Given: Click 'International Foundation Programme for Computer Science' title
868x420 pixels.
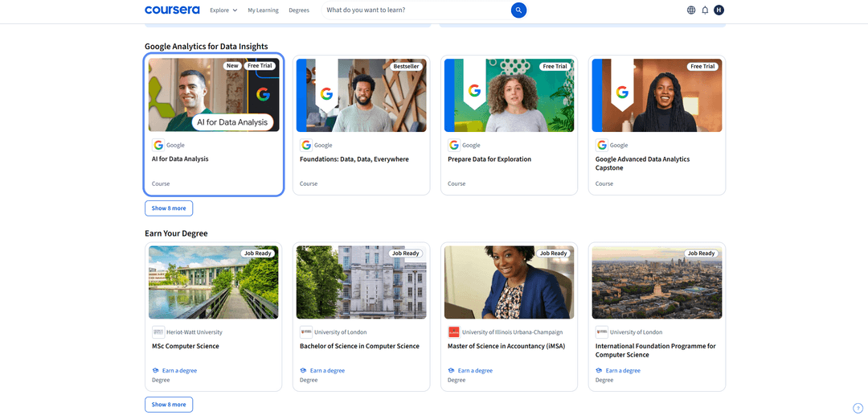Looking at the screenshot, I should click(x=656, y=351).
